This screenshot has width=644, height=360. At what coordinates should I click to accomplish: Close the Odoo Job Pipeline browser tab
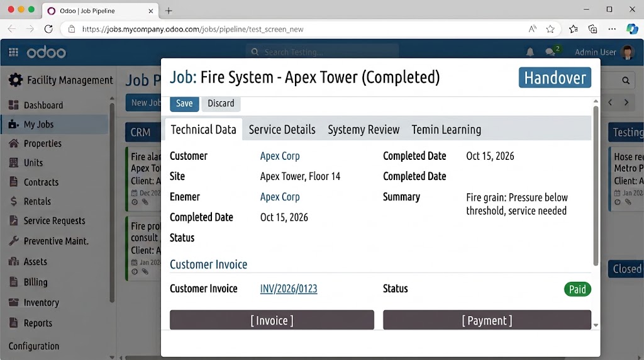151,11
